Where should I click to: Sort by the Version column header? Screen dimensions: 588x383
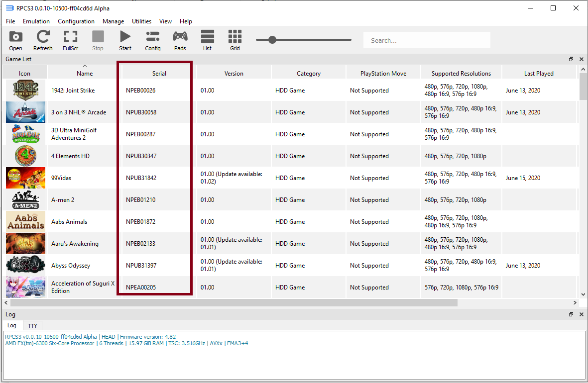(x=234, y=74)
